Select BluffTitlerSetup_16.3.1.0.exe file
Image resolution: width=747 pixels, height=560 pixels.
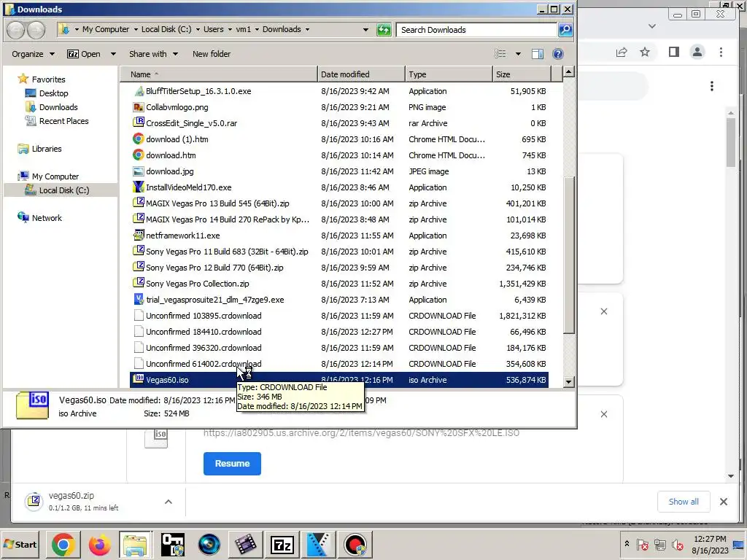coord(198,91)
